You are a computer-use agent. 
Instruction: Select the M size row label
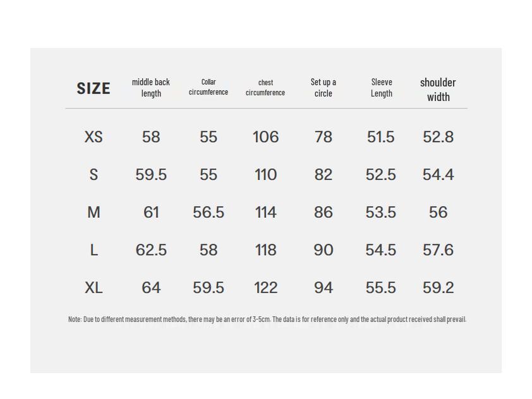pos(94,213)
